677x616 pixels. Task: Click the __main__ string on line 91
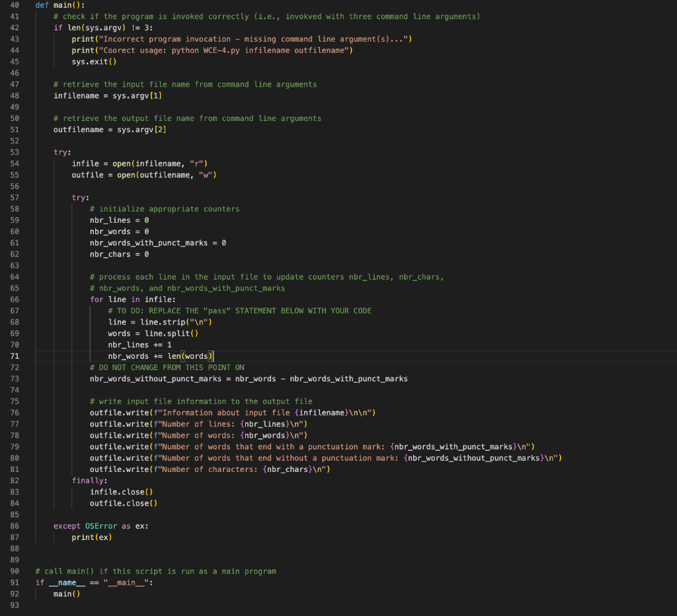point(125,582)
